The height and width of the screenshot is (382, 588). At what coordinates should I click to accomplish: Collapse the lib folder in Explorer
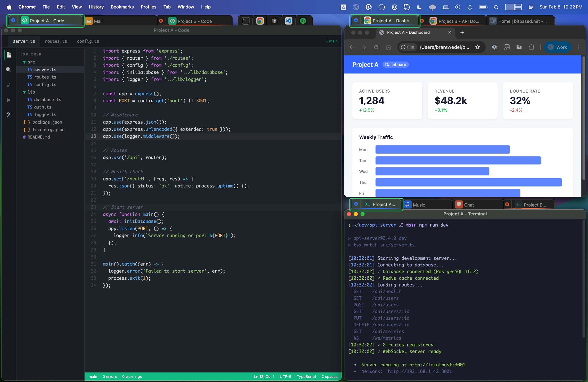point(25,92)
